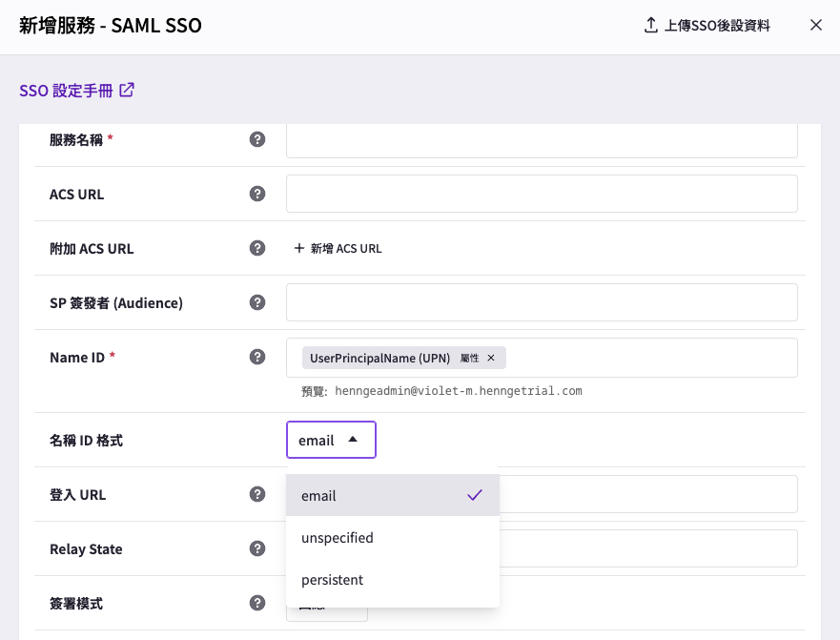Show help for 登入 URL
Viewport: 840px width, 640px height.
click(257, 494)
